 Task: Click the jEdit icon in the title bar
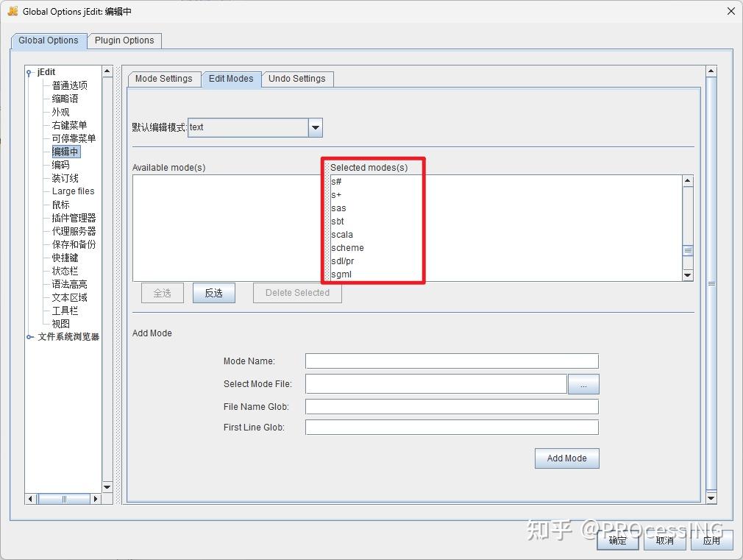pyautogui.click(x=13, y=11)
